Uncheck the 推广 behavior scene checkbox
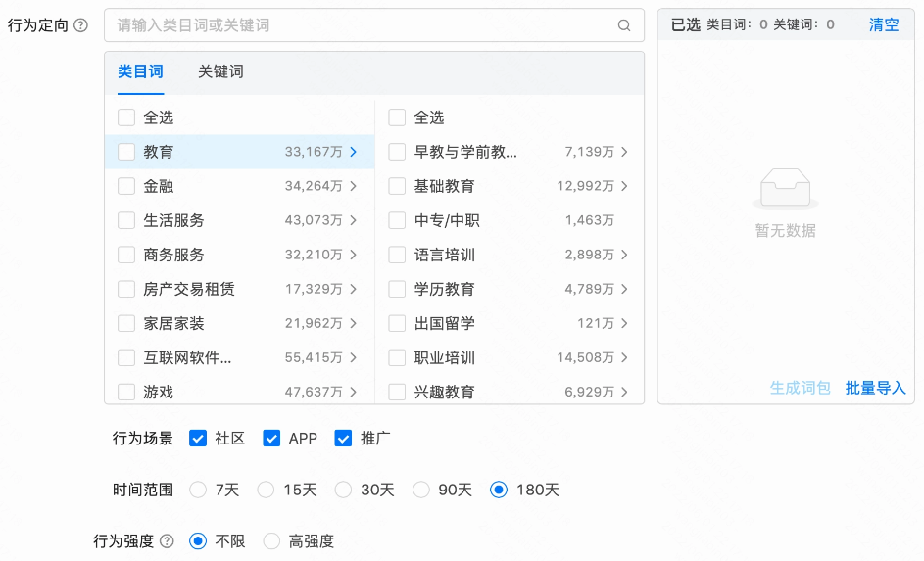Screen dimensions: 924x561 [x=343, y=439]
